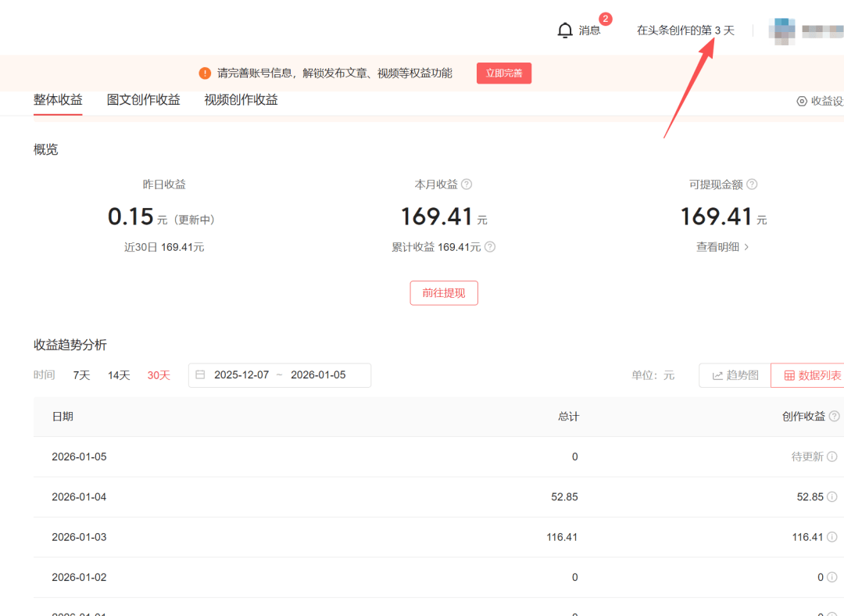This screenshot has width=844, height=616.
Task: Click the 收益设置 gear icon
Action: (802, 101)
